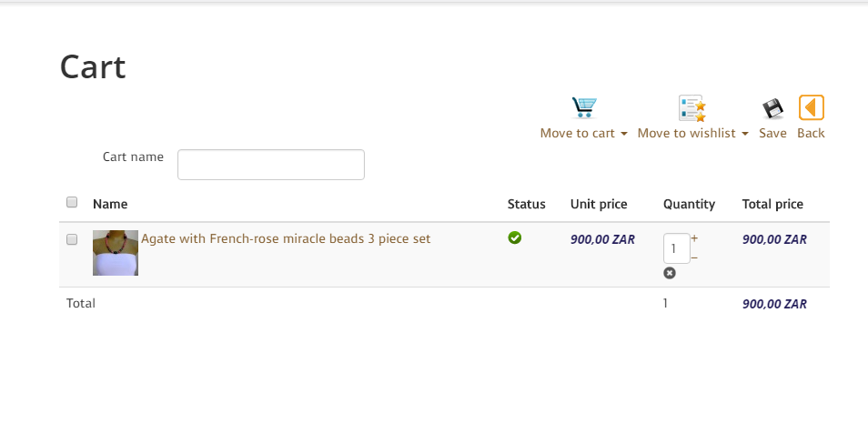Click the orange Back arrow icon
The height and width of the screenshot is (434, 868).
coord(811,108)
